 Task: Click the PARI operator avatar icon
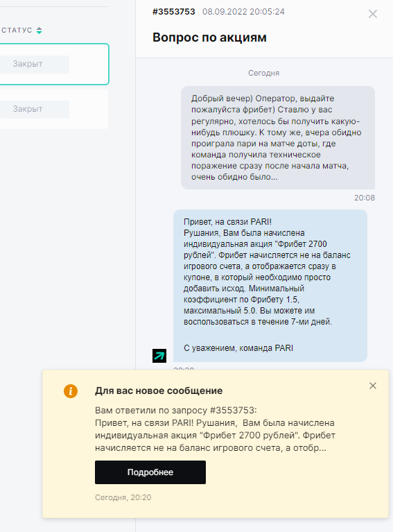pyautogui.click(x=159, y=356)
